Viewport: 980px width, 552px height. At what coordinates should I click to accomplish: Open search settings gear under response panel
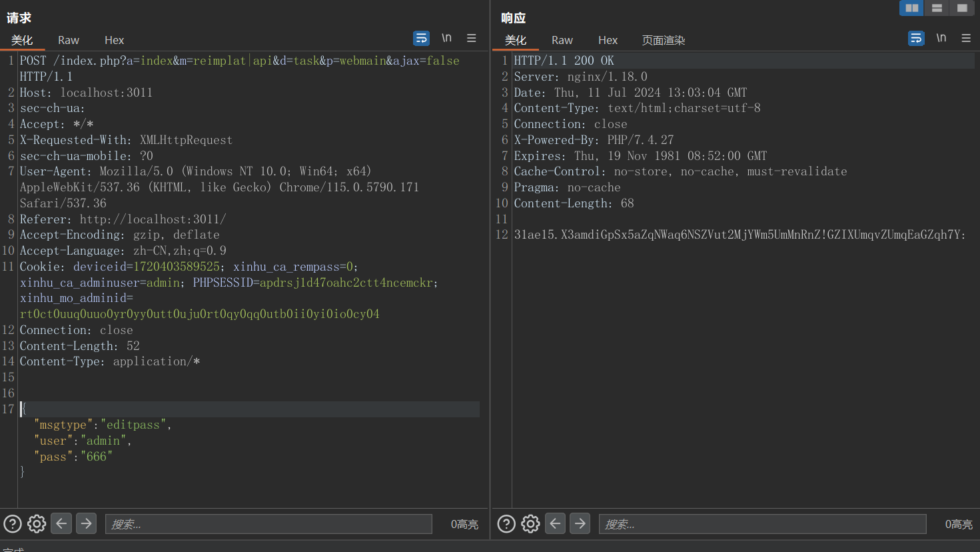(530, 524)
